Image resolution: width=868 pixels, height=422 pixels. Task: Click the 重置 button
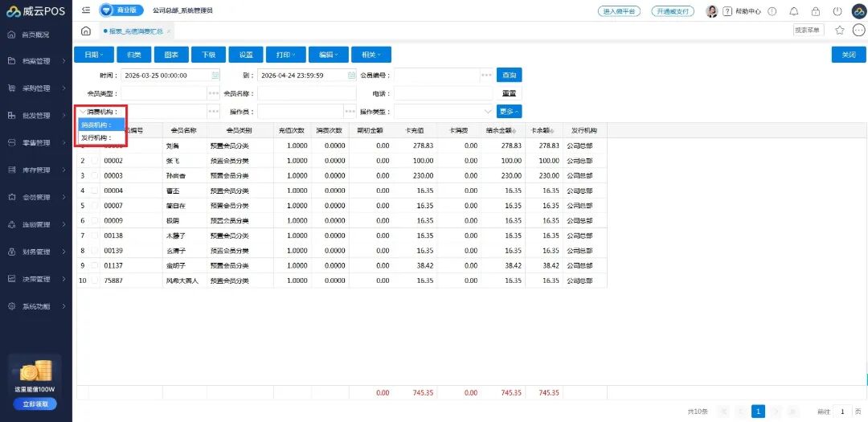(510, 93)
